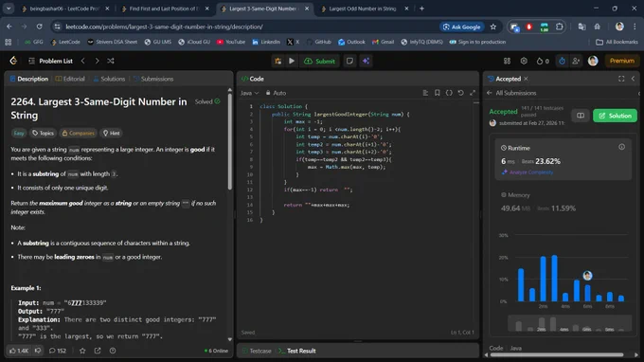
Task: Click the avatar marker on runtime chart
Action: (587, 276)
